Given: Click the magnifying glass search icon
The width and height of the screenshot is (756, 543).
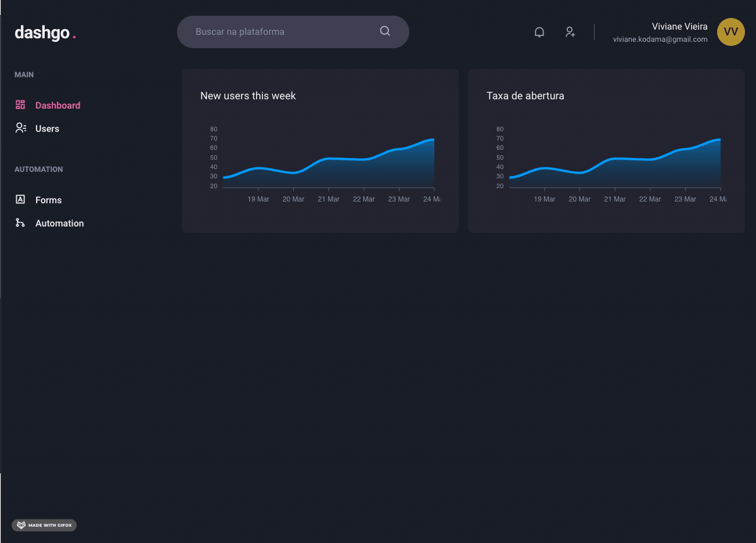Looking at the screenshot, I should 384,31.
